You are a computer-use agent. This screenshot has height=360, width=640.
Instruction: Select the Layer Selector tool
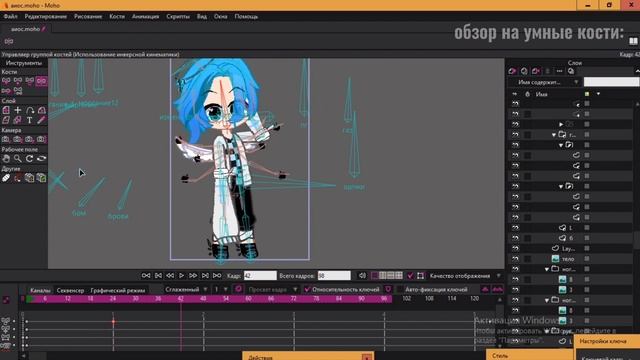coord(18,120)
